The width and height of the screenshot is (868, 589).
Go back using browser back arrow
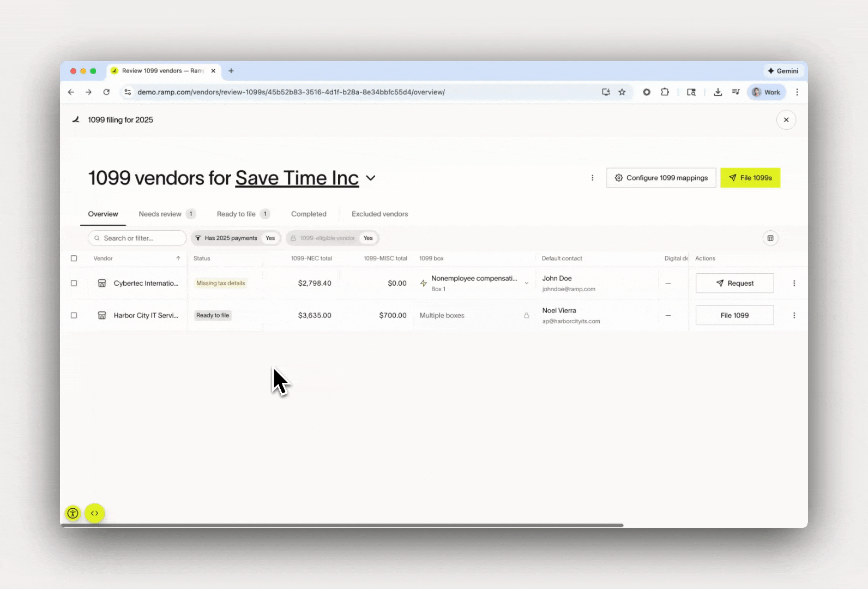click(x=71, y=92)
